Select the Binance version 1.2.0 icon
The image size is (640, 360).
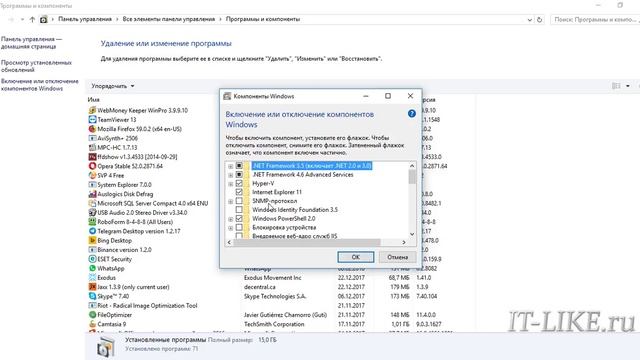tap(92, 250)
